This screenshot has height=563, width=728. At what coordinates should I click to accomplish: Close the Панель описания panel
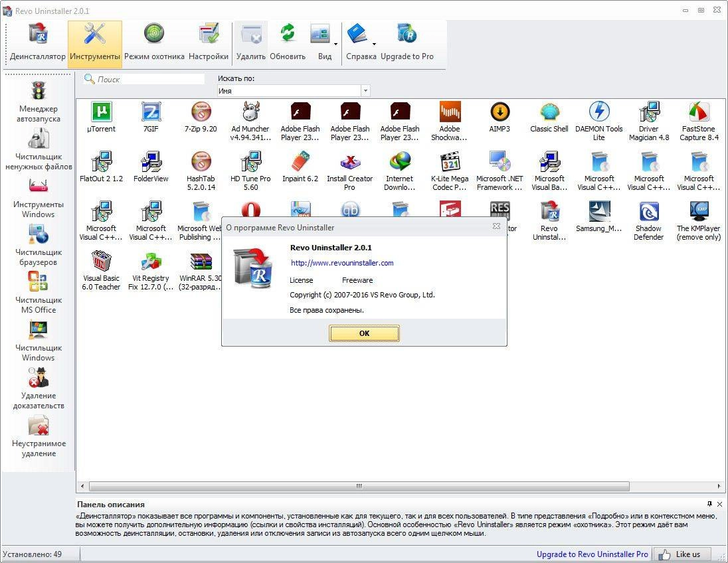pyautogui.click(x=719, y=504)
